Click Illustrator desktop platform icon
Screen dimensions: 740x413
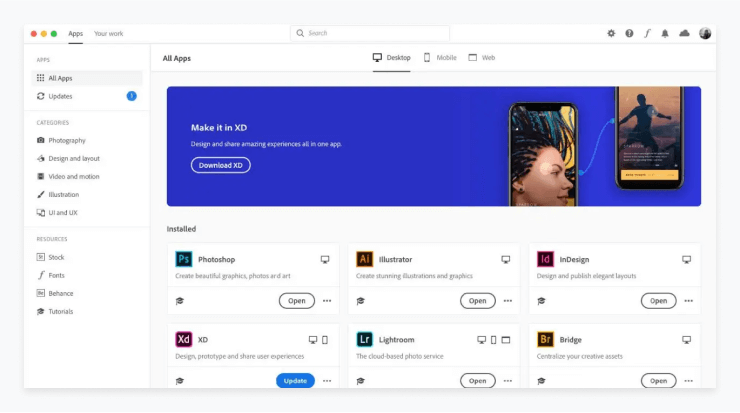[505, 260]
